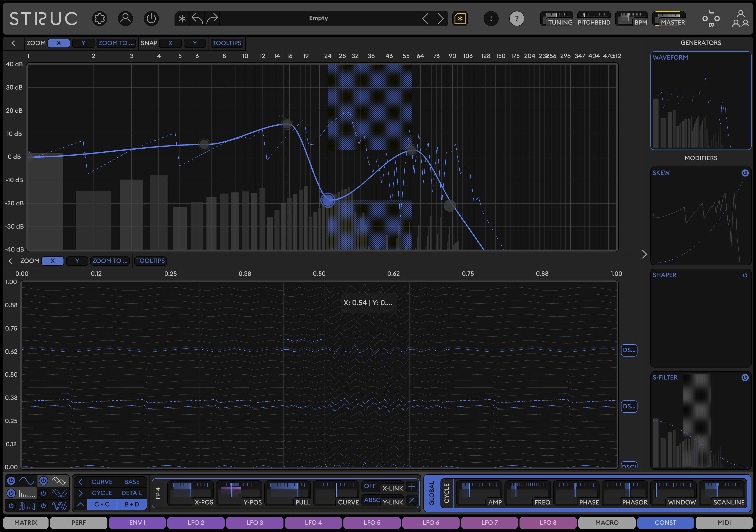Toggle the SKEW modifier power button
Screen dimensions: 756x532
745,173
